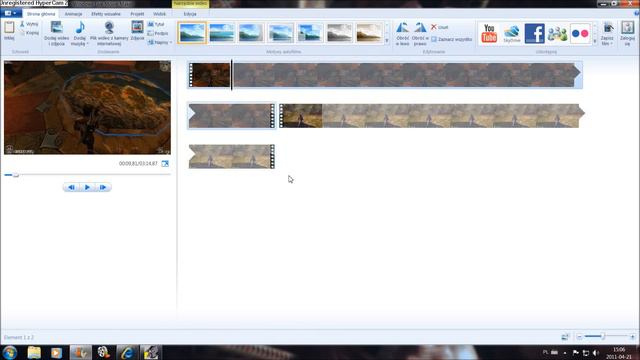Image resolution: width=640 pixels, height=360 pixels.
Task: Open the Widok tab
Action: pyautogui.click(x=160, y=14)
